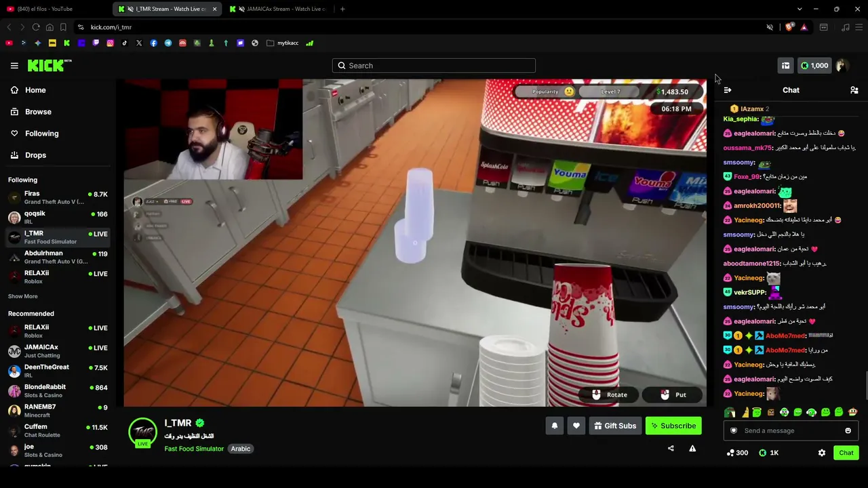The height and width of the screenshot is (488, 868).
Task: Subscribe to I_TMR channel
Action: pyautogui.click(x=673, y=426)
